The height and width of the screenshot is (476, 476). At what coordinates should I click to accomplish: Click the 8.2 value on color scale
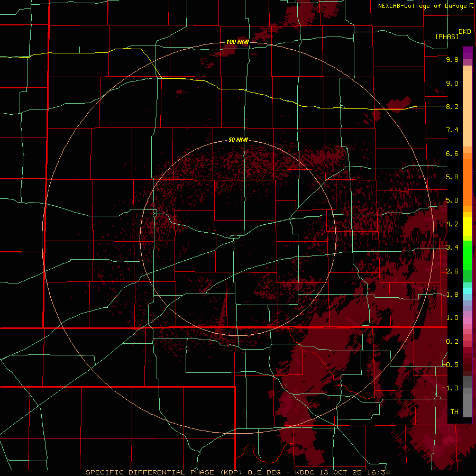(x=452, y=106)
